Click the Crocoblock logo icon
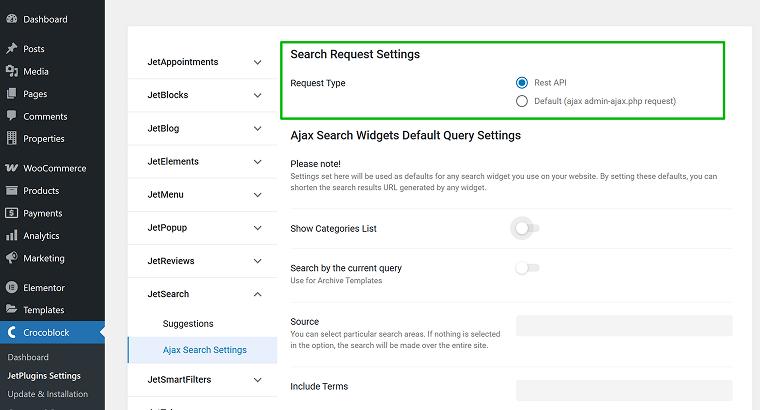760x410 pixels. (x=12, y=332)
